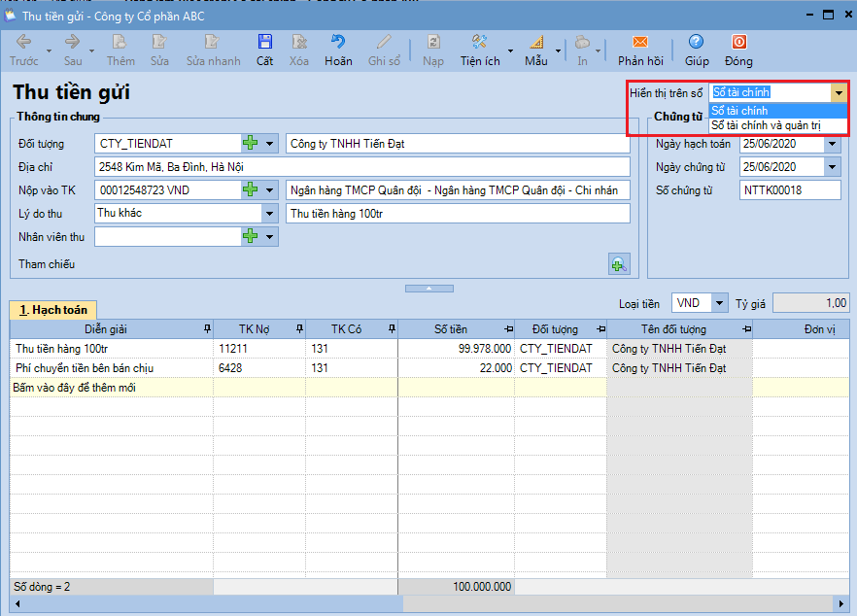Click the Thu tiền hàng 100tr reason field

point(458,214)
